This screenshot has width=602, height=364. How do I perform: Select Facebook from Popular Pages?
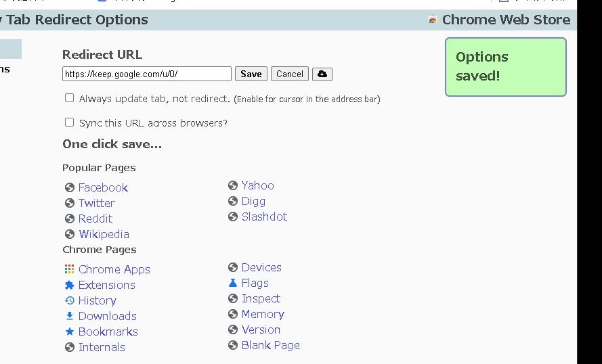(x=103, y=187)
